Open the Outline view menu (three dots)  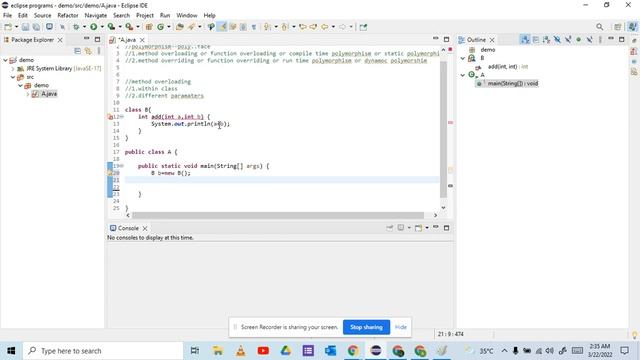pyautogui.click(x=600, y=40)
